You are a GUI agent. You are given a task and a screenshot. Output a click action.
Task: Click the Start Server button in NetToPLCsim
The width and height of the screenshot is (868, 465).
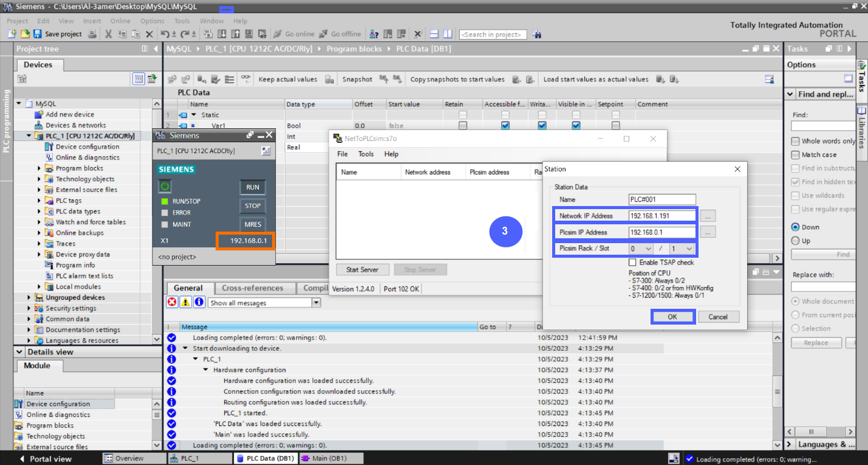tap(363, 270)
